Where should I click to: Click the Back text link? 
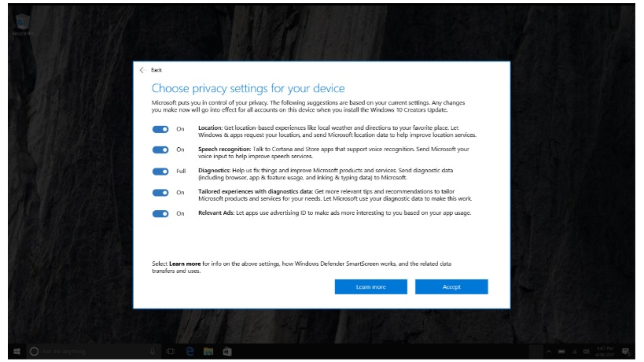coord(156,70)
